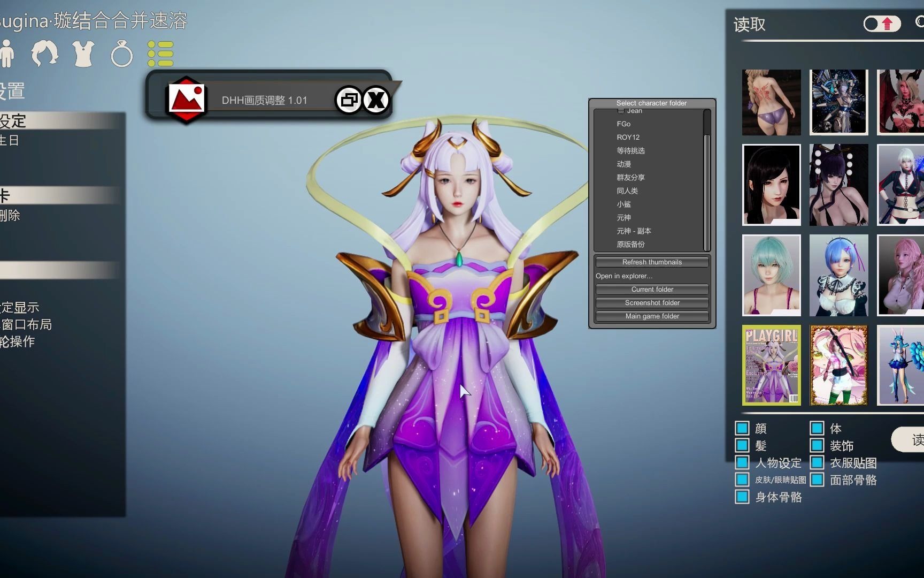
Task: Open the yellow list settings icon
Action: pos(160,54)
